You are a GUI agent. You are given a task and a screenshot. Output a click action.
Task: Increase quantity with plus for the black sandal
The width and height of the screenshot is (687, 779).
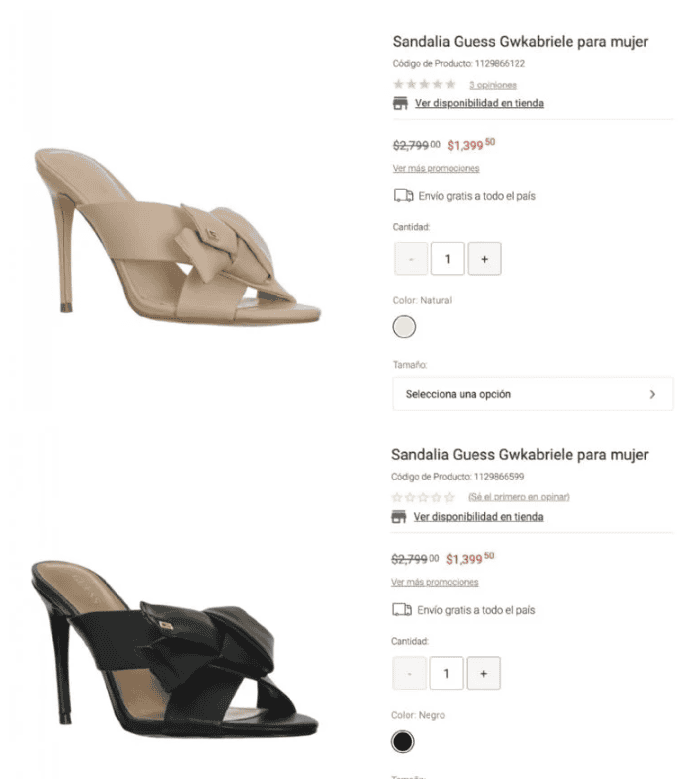point(483,673)
